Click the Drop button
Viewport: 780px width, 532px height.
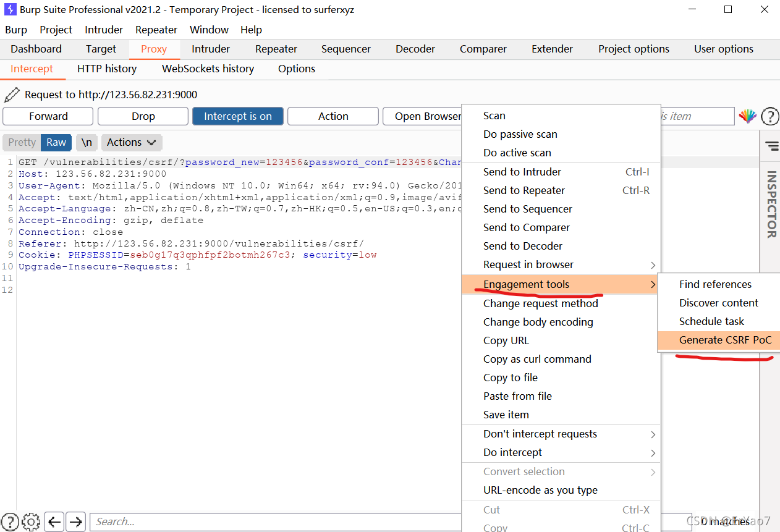click(x=143, y=116)
